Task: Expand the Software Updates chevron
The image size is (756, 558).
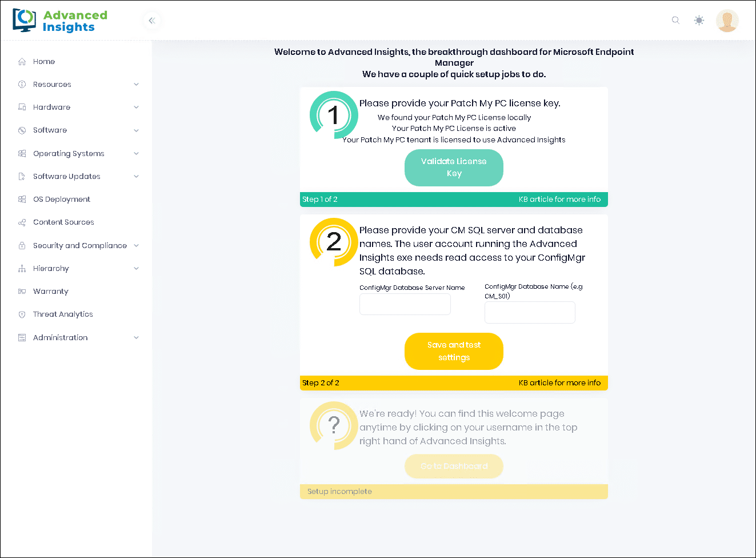Action: 136,177
